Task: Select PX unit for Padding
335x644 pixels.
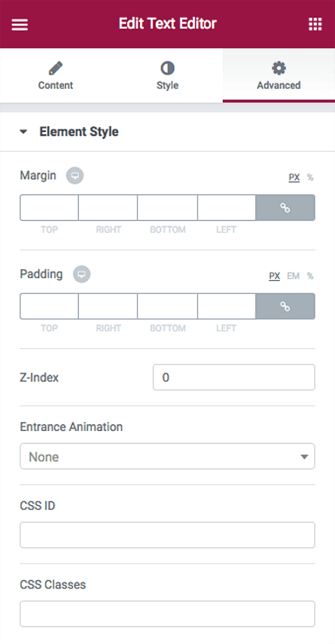Action: (274, 275)
